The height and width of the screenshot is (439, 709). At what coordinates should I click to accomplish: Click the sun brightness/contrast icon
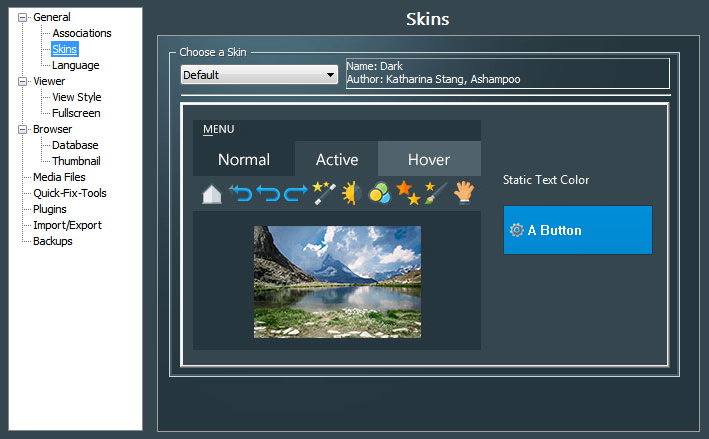pos(351,193)
